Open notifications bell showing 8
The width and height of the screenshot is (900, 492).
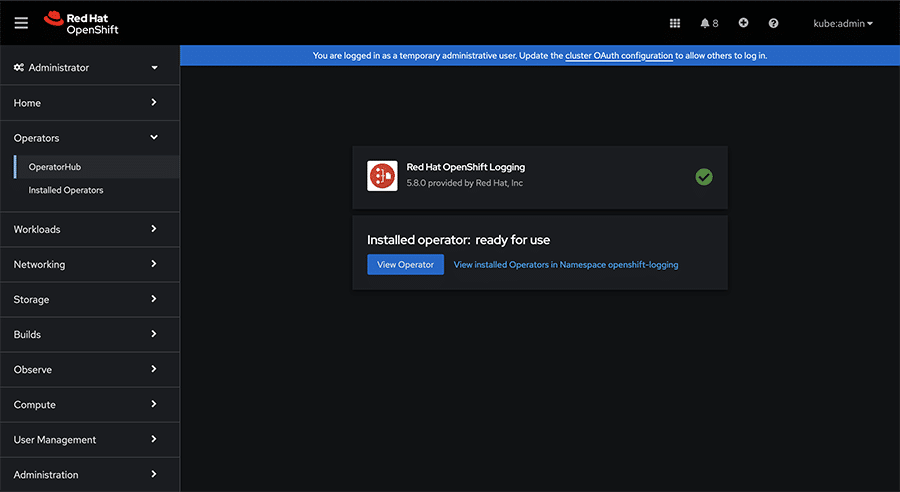tap(709, 23)
